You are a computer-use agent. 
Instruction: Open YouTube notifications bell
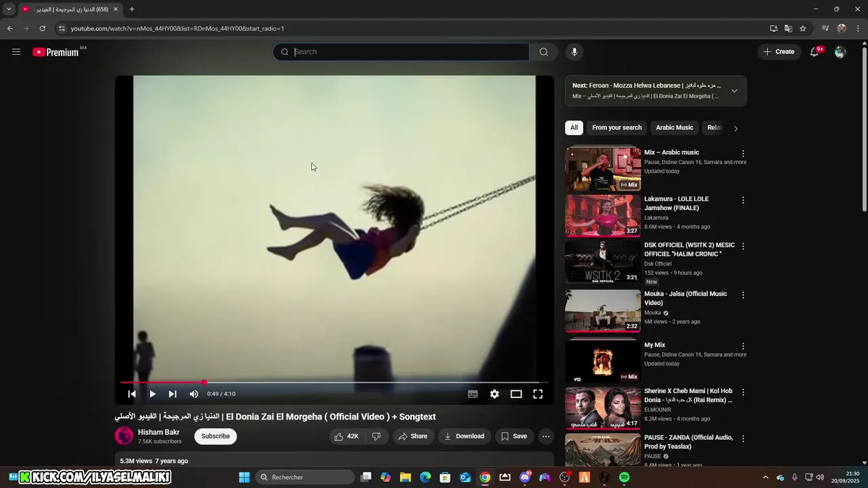pos(814,52)
